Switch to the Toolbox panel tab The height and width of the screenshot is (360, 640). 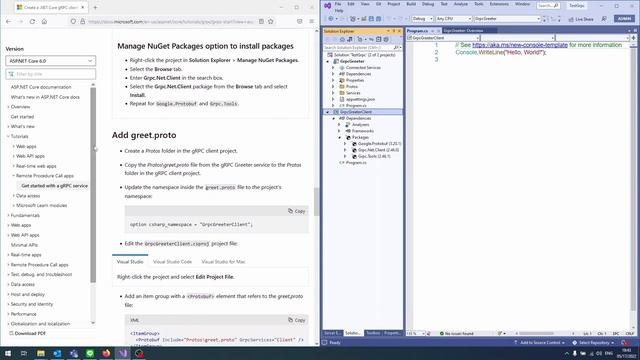(x=373, y=333)
